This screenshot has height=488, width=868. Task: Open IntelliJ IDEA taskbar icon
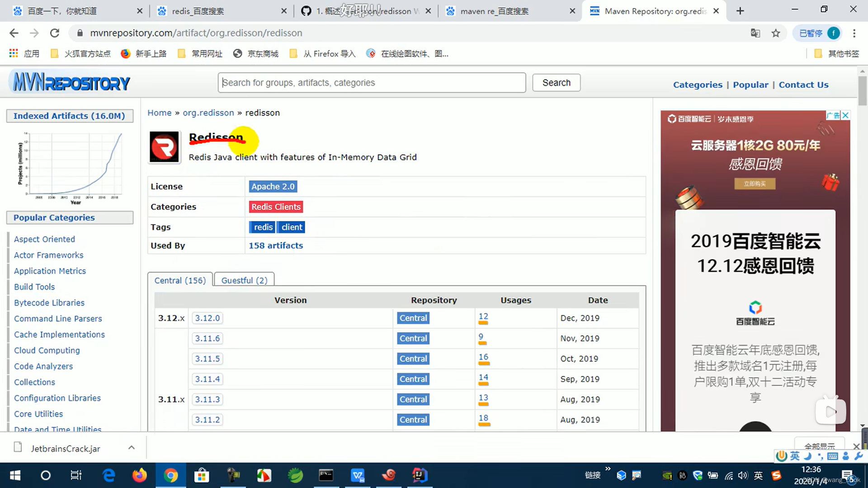420,475
